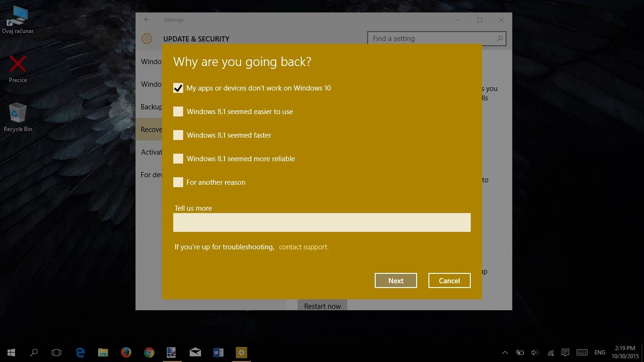Check 'Windows 8.1 seemed easier to use'
The height and width of the screenshot is (362, 644).
point(178,112)
